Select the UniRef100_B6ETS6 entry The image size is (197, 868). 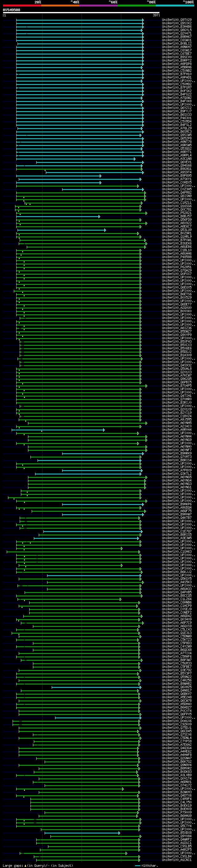[177, 294]
